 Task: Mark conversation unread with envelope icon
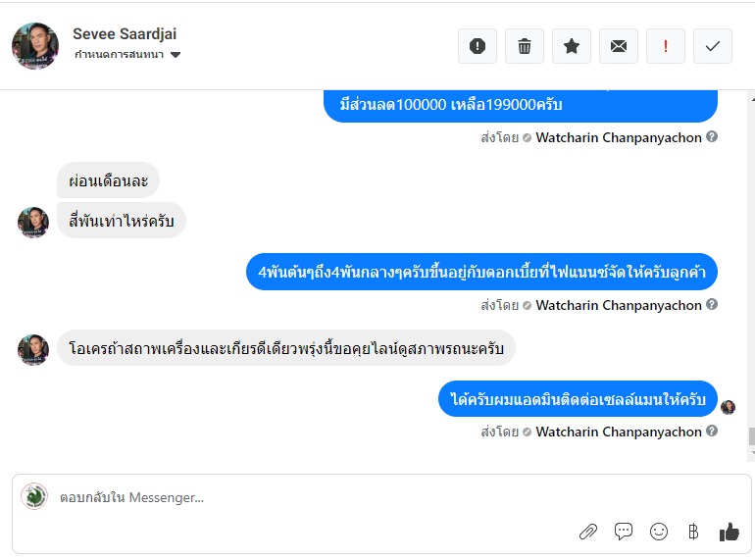tap(619, 46)
